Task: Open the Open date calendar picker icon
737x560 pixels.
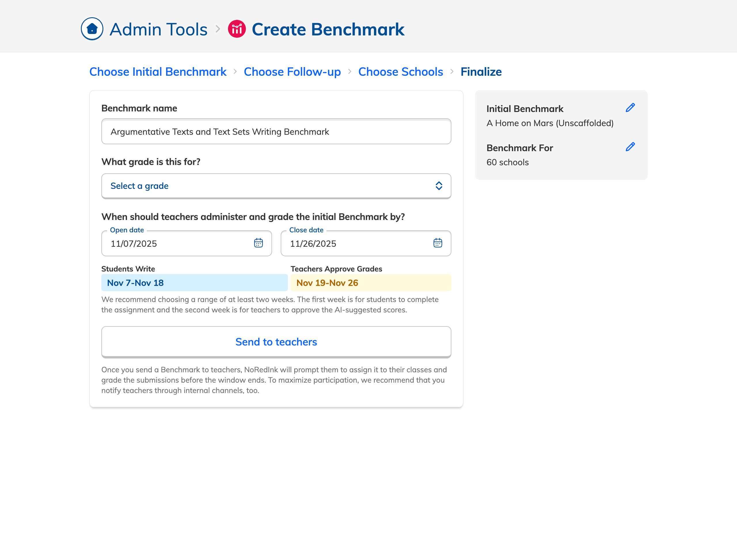Action: (x=258, y=243)
